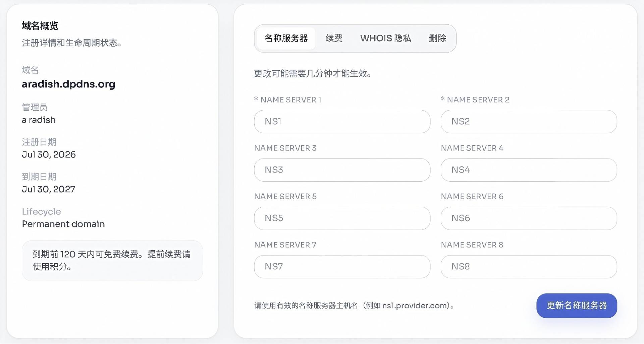Click the 更新名称服务器 button

point(577,305)
